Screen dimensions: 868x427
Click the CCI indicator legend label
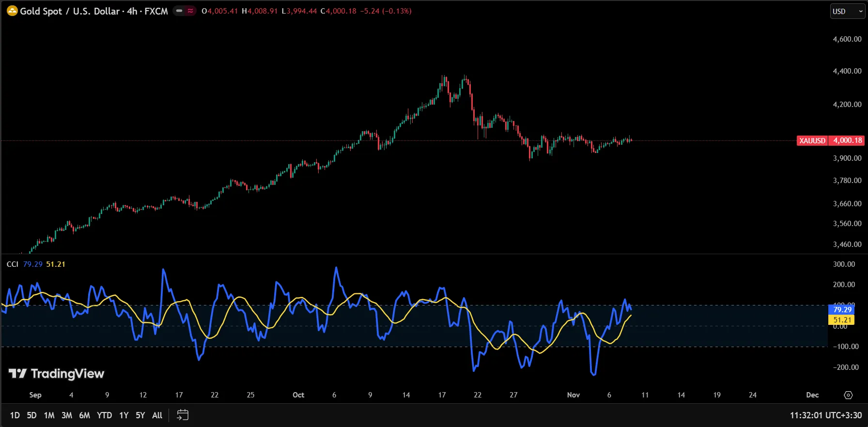pyautogui.click(x=13, y=264)
